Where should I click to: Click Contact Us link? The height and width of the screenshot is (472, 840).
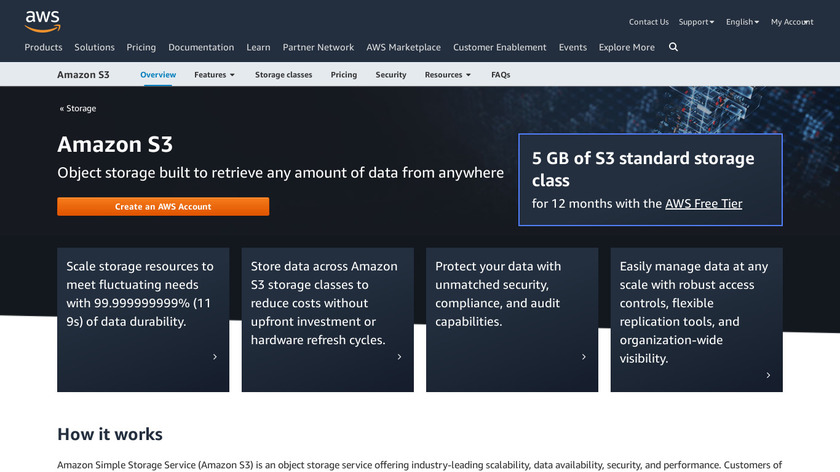tap(648, 22)
